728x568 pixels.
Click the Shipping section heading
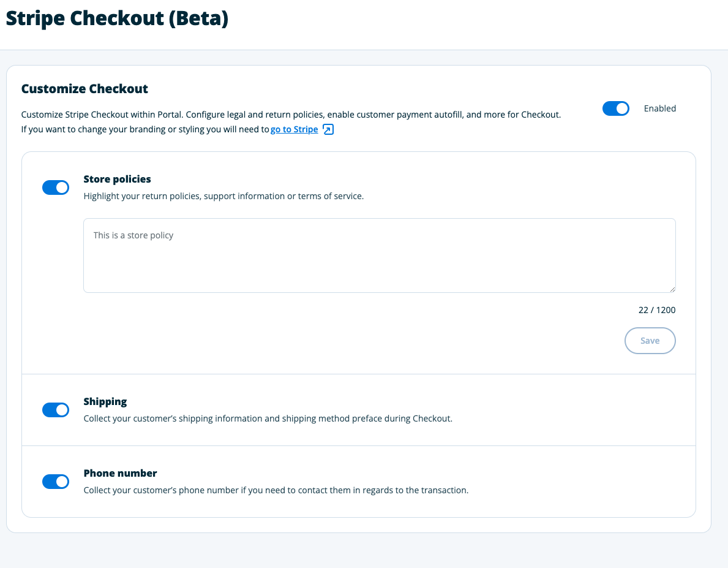click(105, 402)
